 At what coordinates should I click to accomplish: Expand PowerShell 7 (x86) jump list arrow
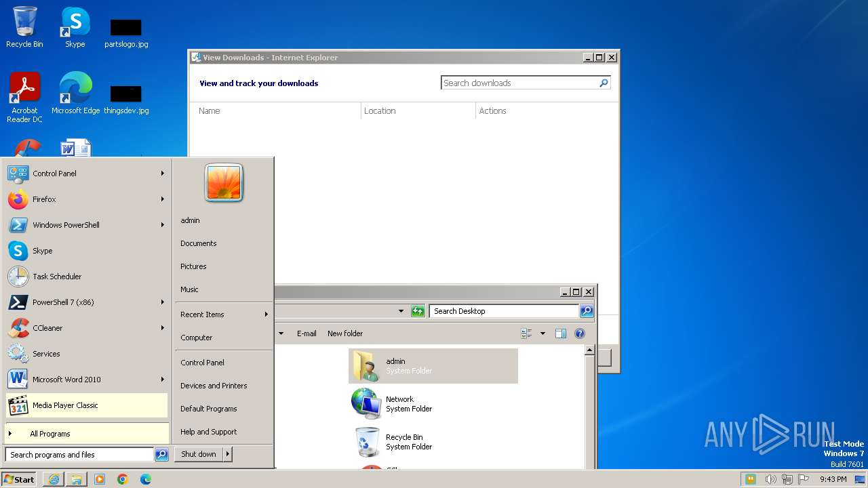[163, 302]
